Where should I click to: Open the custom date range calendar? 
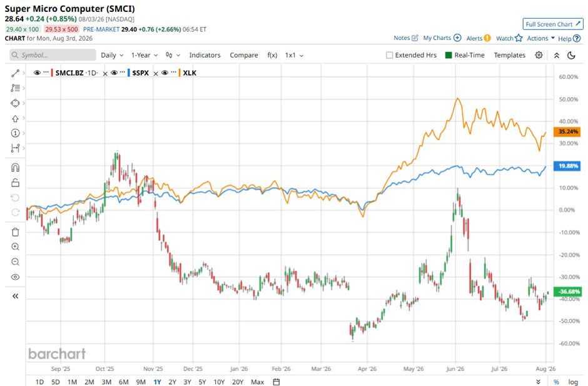(x=276, y=382)
